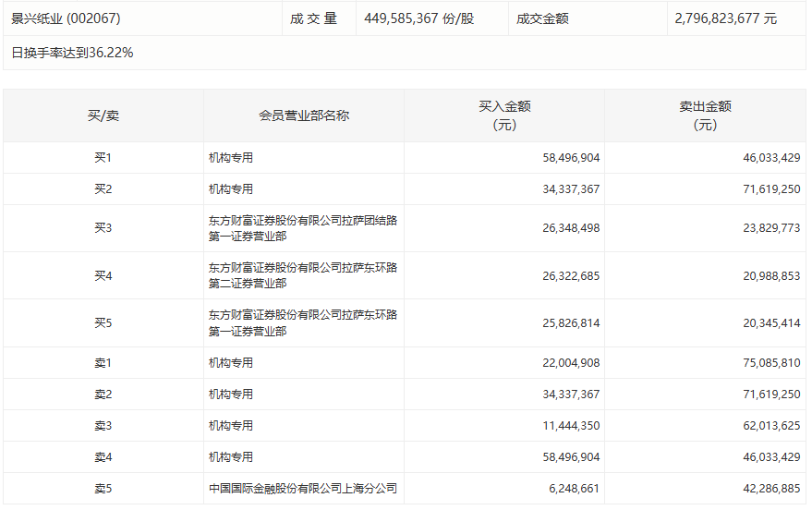Click 中国国际金融股份有限公司上海分公司 name
This screenshot has height=510, width=812.
303,488
